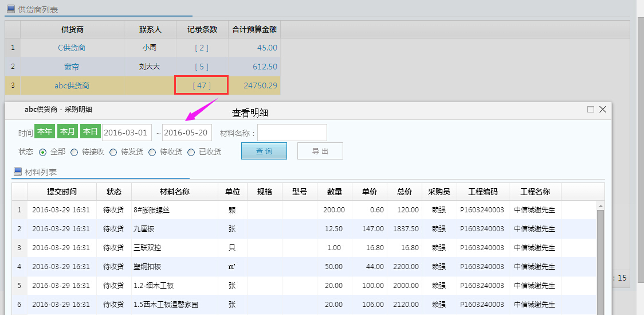Image resolution: width=644 pixels, height=315 pixels.
Task: Choose the 待发货 status filter
Action: click(x=113, y=152)
